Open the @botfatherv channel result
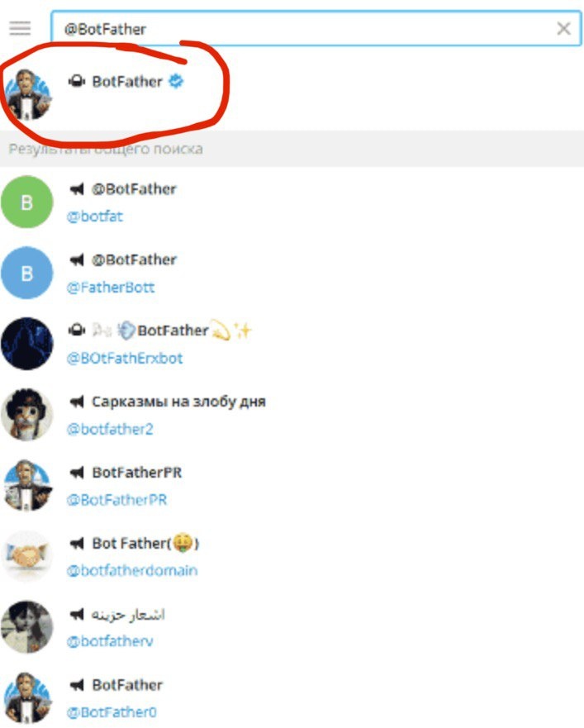The image size is (584, 728). coord(292,627)
